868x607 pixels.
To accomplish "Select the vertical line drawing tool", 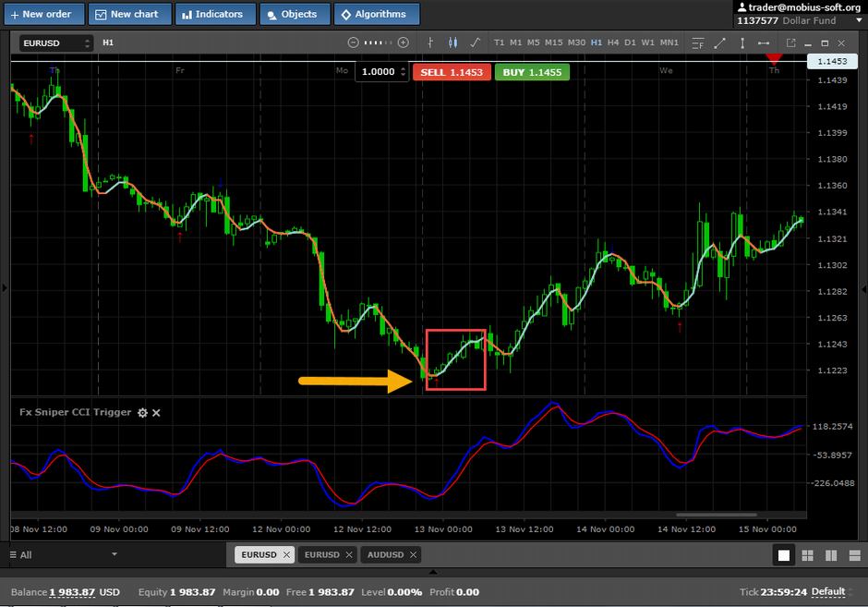I will 742,43.
